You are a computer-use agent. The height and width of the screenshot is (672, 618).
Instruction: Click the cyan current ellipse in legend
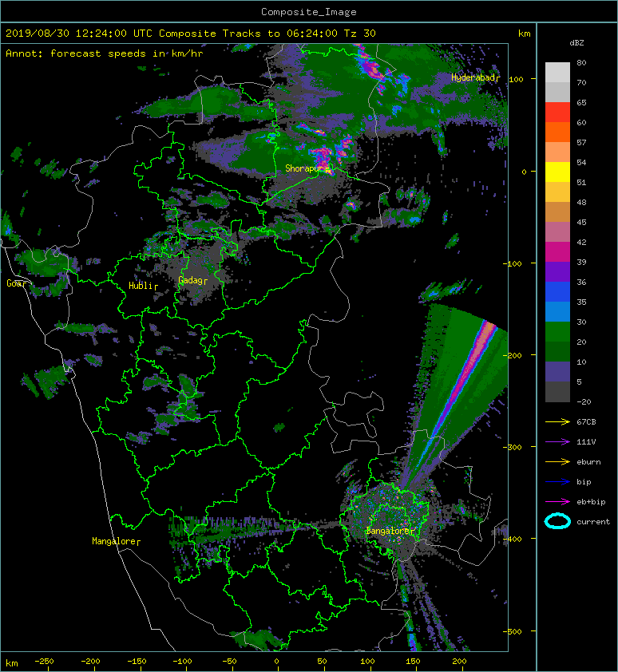(x=557, y=522)
